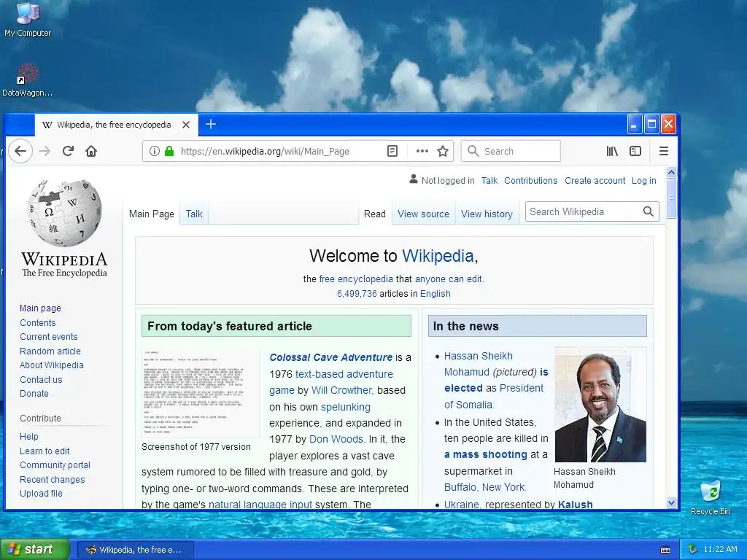Click the Wikipedia search magnifier button
The width and height of the screenshot is (747, 560).
[649, 211]
